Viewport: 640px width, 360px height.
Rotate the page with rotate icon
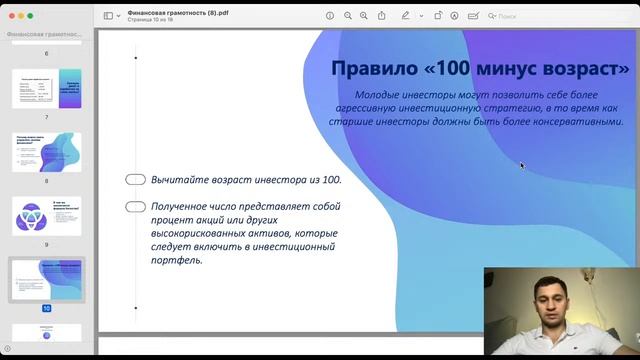(x=438, y=16)
